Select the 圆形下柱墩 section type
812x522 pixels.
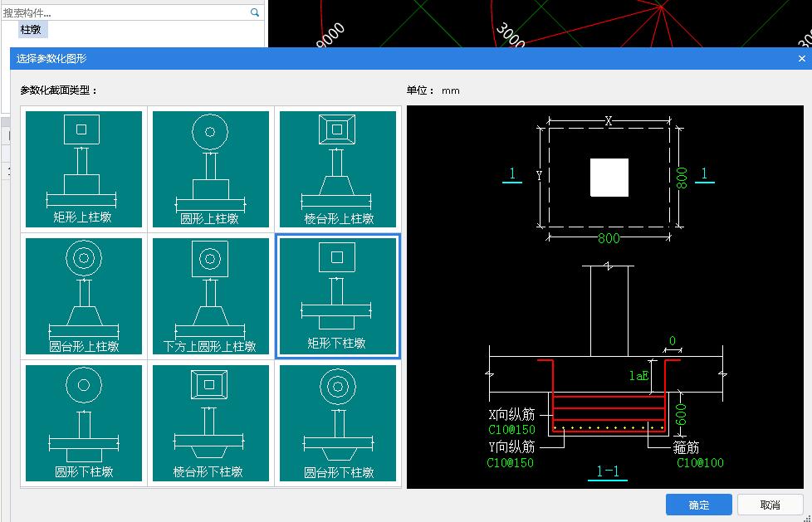[83, 423]
